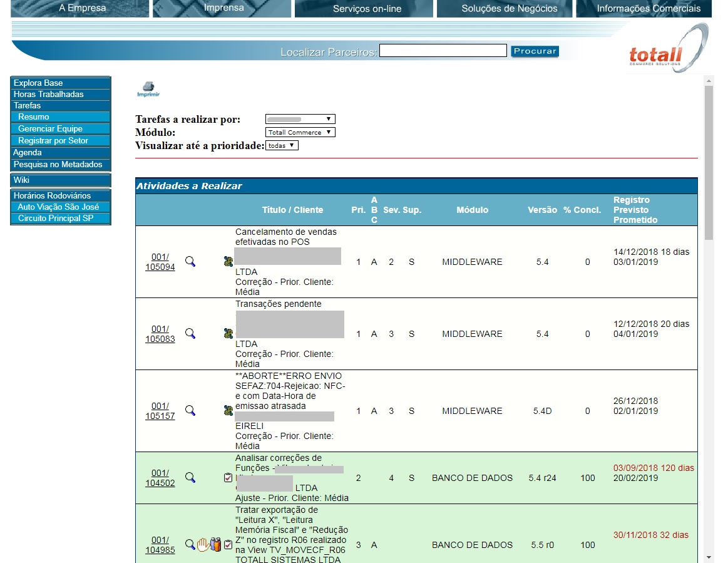The width and height of the screenshot is (728, 563).
Task: Click the hand icon on task 104985
Action: [x=203, y=544]
